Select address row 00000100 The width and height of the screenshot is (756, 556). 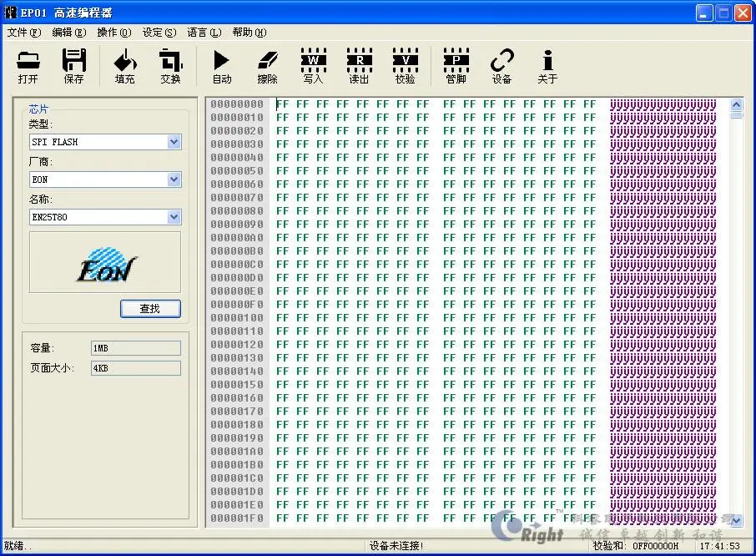(237, 318)
